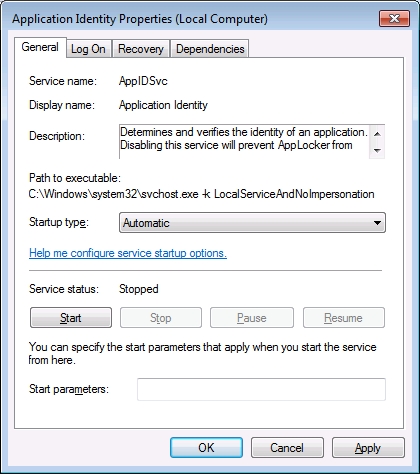
Task: Focus the Start parameters input field
Action: pyautogui.click(x=261, y=389)
